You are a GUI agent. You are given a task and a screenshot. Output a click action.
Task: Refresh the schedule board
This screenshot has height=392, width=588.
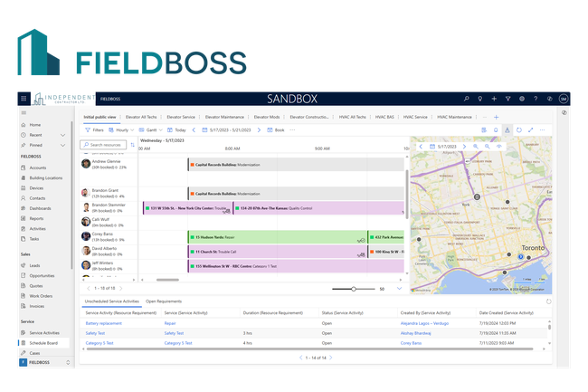click(519, 129)
